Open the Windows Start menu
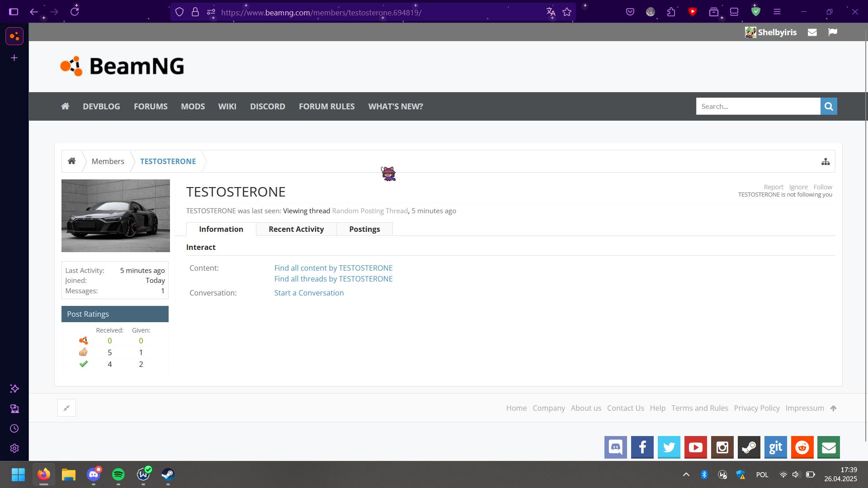Screen dimensions: 868x488 18,474
